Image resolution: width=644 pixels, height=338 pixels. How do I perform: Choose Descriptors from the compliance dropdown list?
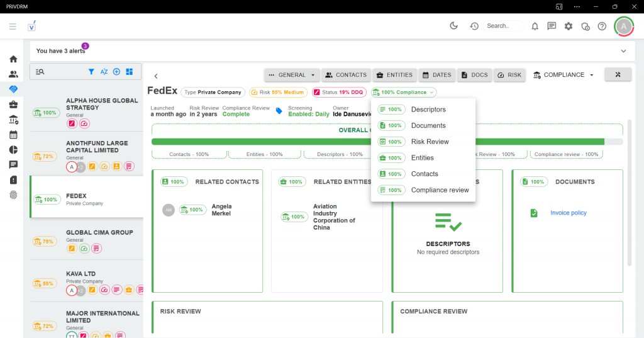click(x=428, y=110)
